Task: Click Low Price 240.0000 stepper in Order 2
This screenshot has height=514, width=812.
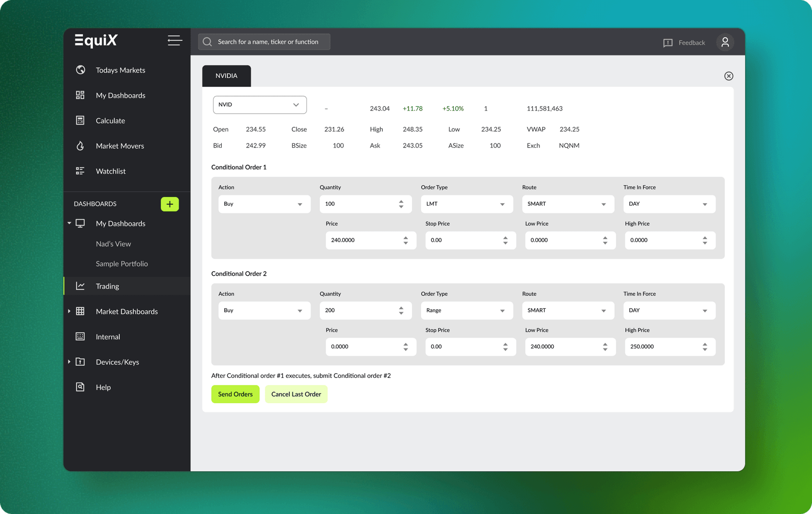Action: coord(605,347)
